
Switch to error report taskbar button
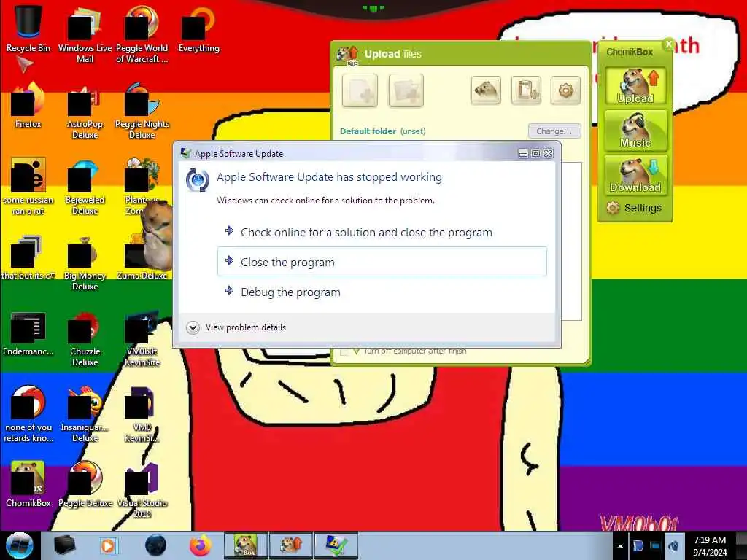pyautogui.click(x=336, y=545)
